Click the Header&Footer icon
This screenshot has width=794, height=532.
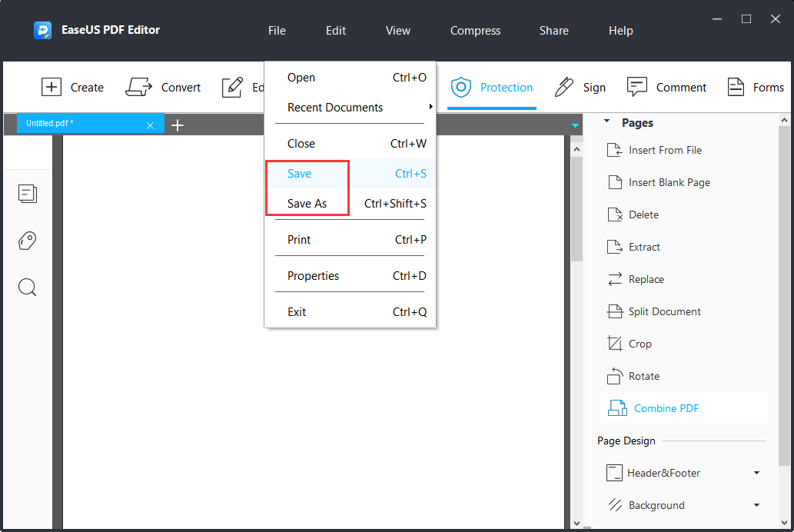coord(614,473)
